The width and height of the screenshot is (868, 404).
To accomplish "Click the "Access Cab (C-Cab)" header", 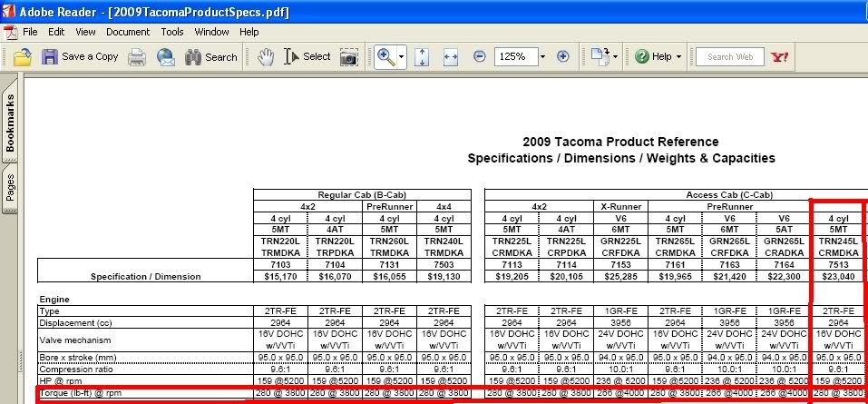I will click(729, 195).
